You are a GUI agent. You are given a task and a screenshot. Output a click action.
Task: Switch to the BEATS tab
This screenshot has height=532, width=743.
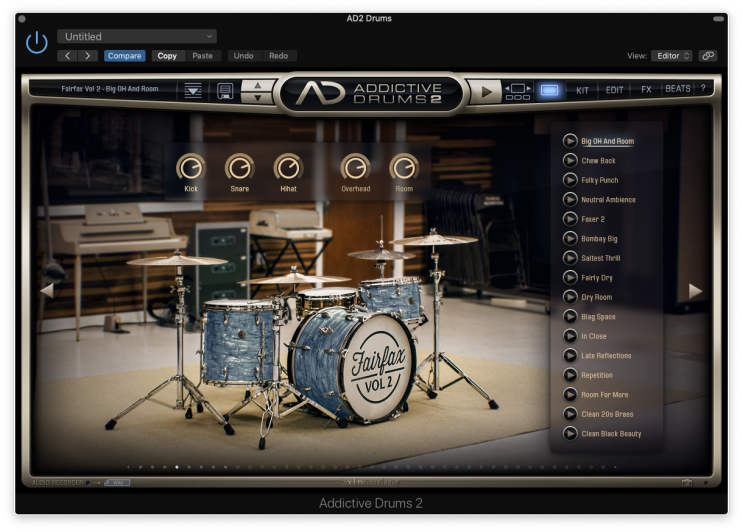(x=678, y=89)
